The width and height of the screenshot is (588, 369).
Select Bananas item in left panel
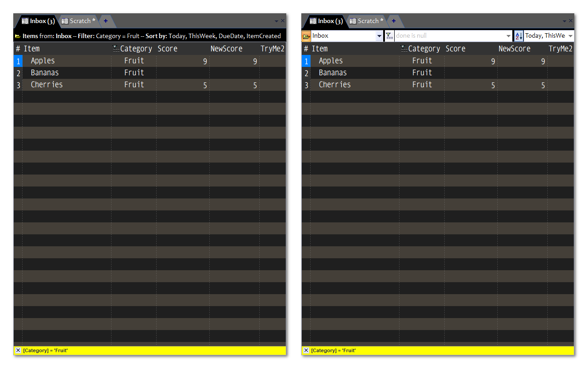click(45, 73)
